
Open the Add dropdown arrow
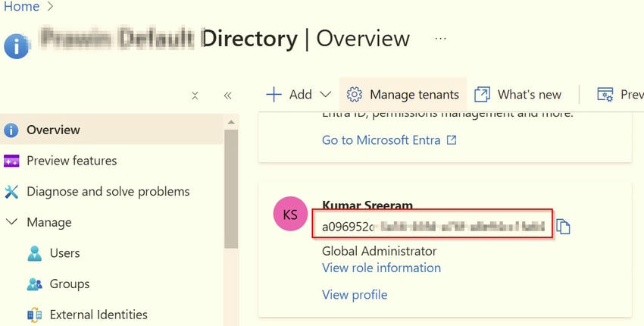(325, 95)
